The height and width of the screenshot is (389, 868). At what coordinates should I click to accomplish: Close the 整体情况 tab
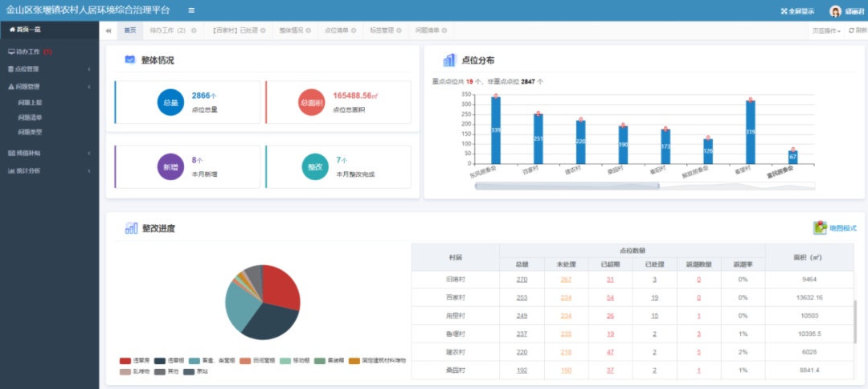pyautogui.click(x=309, y=31)
